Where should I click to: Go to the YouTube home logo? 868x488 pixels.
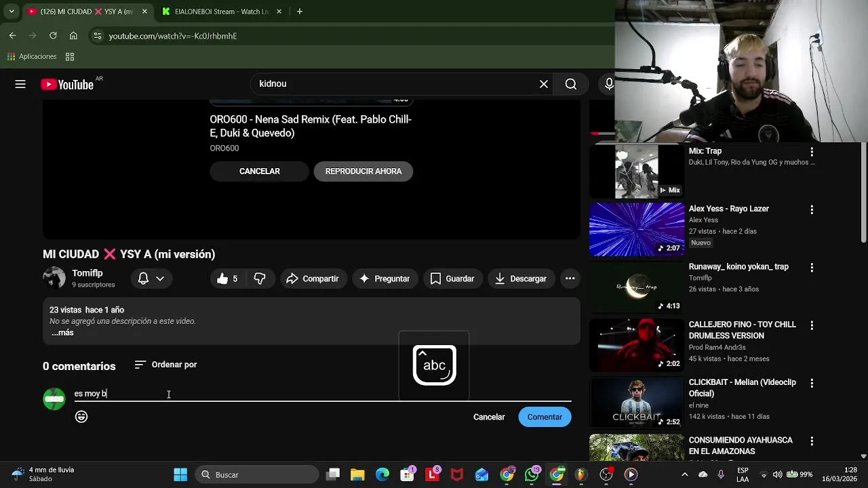67,84
